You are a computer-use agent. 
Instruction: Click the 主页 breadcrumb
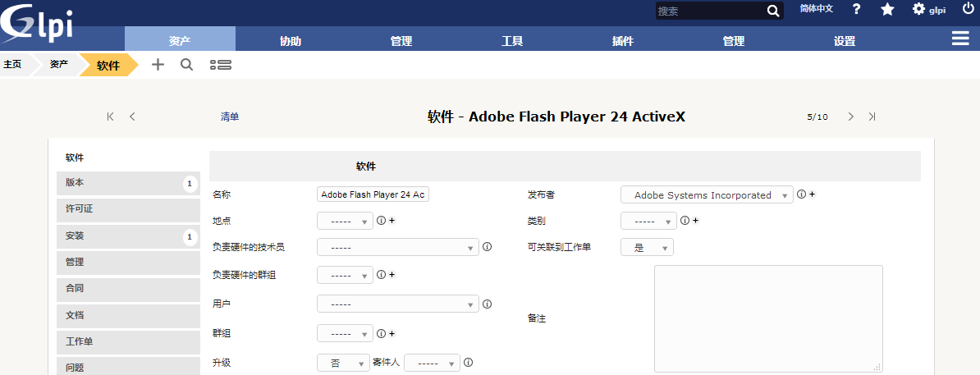click(12, 64)
